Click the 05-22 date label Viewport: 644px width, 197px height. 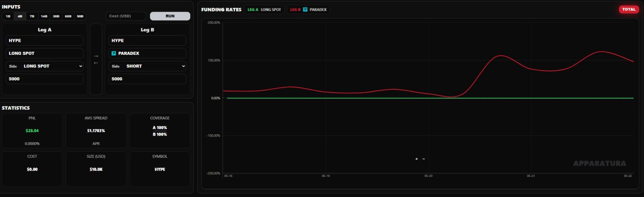628,176
